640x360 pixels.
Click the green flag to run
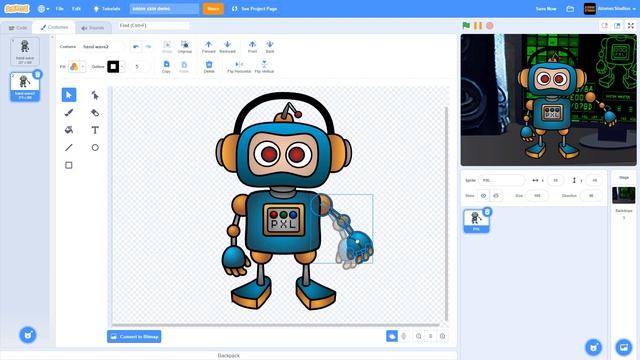466,25
